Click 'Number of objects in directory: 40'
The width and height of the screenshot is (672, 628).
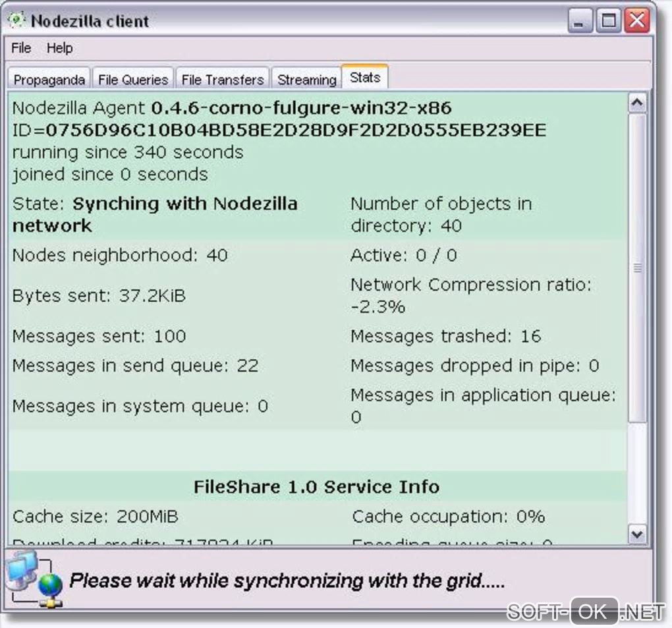[441, 214]
